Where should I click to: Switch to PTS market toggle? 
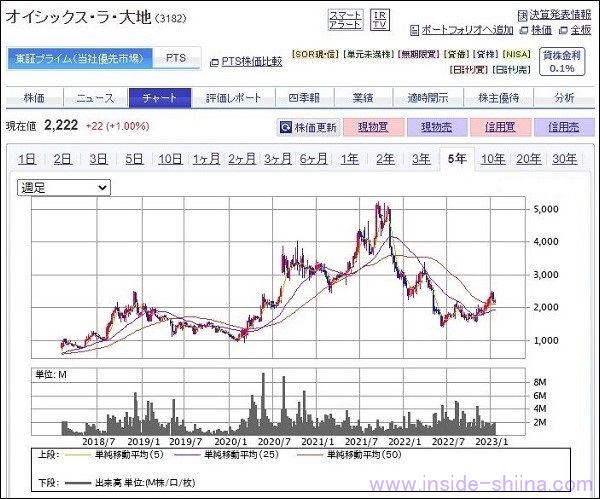176,59
